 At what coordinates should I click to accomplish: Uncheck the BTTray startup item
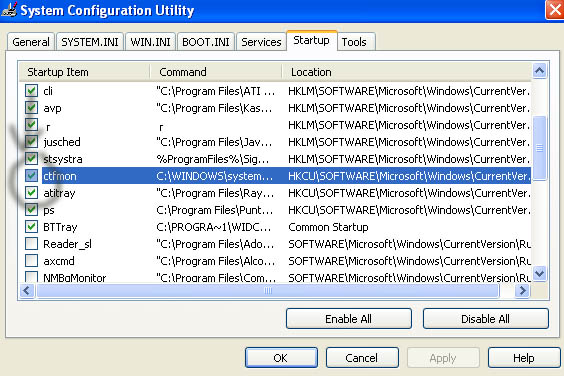pyautogui.click(x=31, y=227)
